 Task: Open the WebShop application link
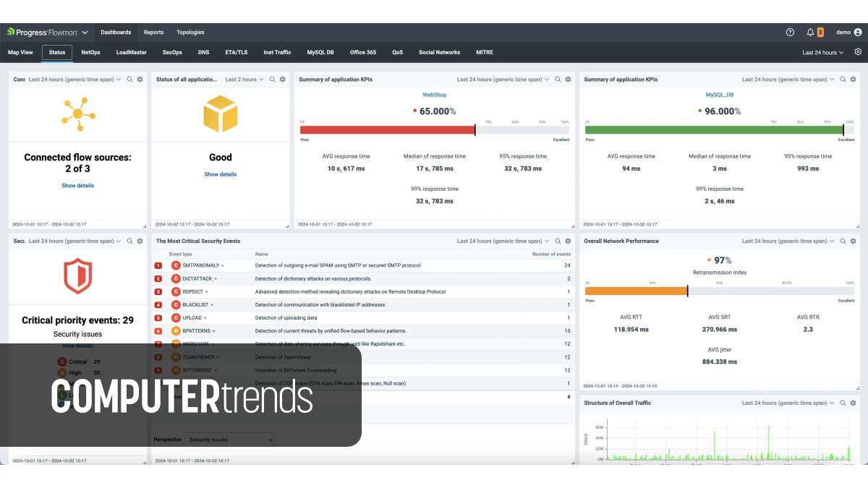[x=435, y=95]
